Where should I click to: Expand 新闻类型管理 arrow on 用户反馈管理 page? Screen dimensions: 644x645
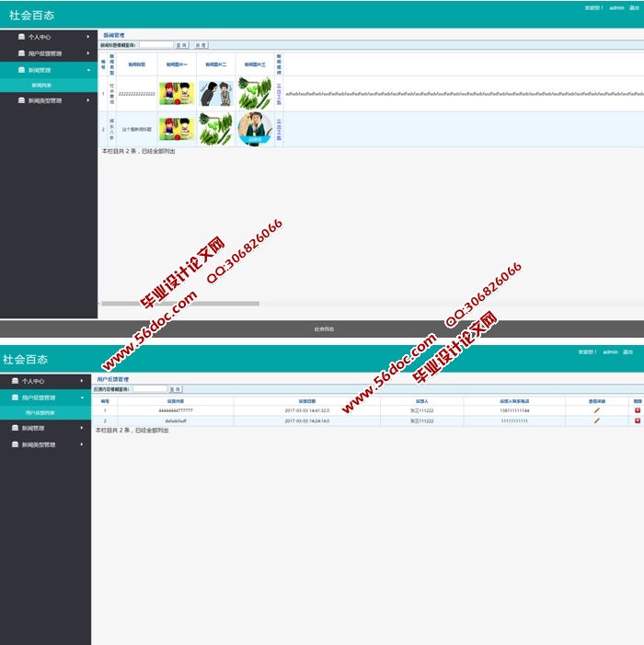82,444
